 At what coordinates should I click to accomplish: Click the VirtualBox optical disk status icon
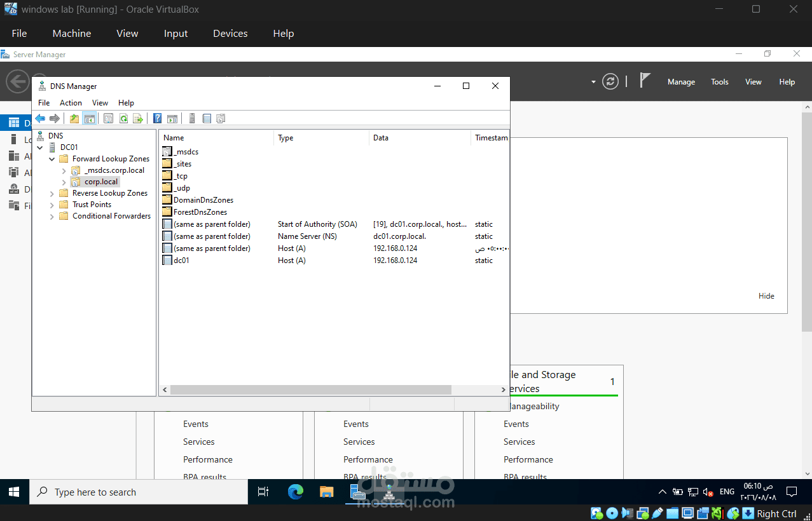tap(612, 513)
